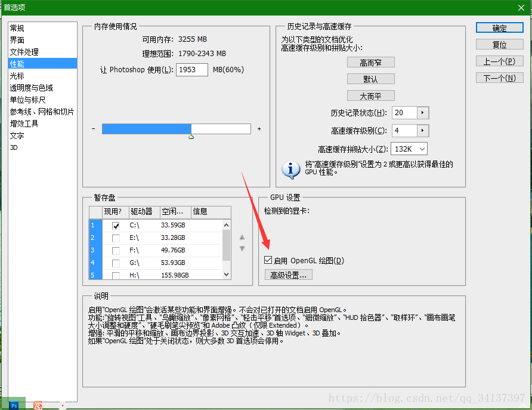
Task: Enable F:\ as scratch disk
Action: pos(116,251)
